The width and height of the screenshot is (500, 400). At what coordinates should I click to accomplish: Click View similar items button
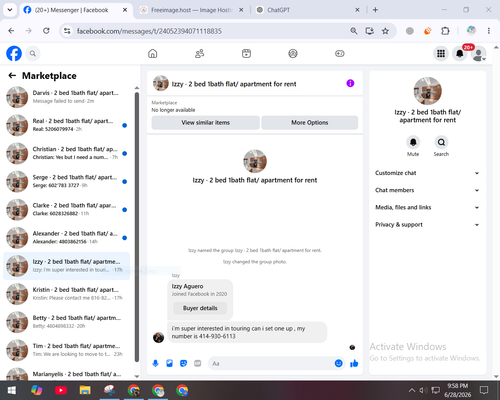(205, 122)
